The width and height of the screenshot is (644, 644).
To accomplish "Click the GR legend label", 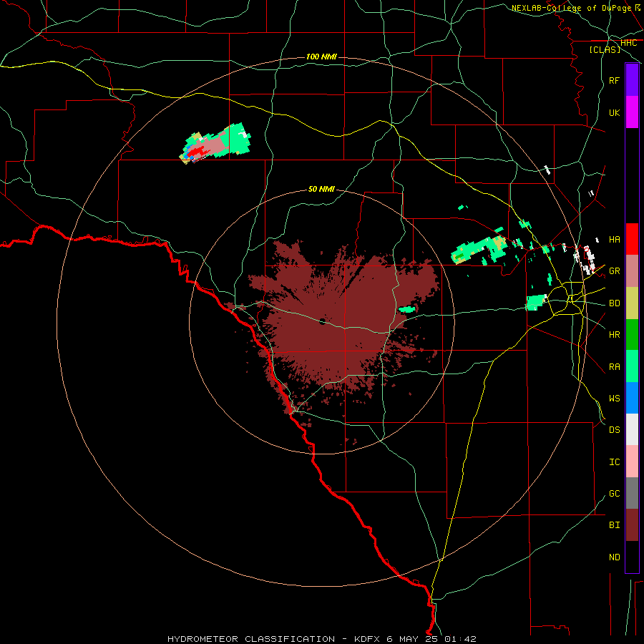I will click(614, 271).
